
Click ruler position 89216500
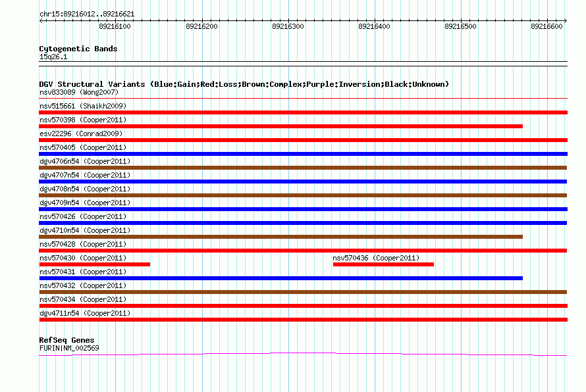(460, 26)
